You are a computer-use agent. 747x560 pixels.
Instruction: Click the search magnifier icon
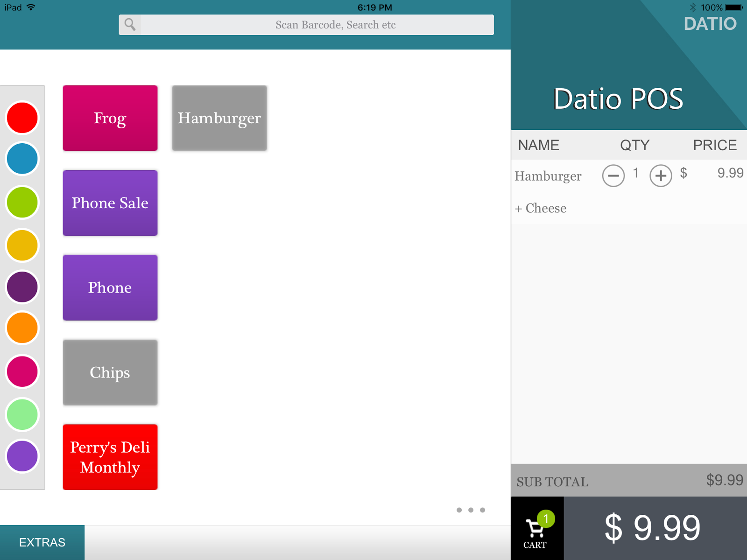pos(130,25)
